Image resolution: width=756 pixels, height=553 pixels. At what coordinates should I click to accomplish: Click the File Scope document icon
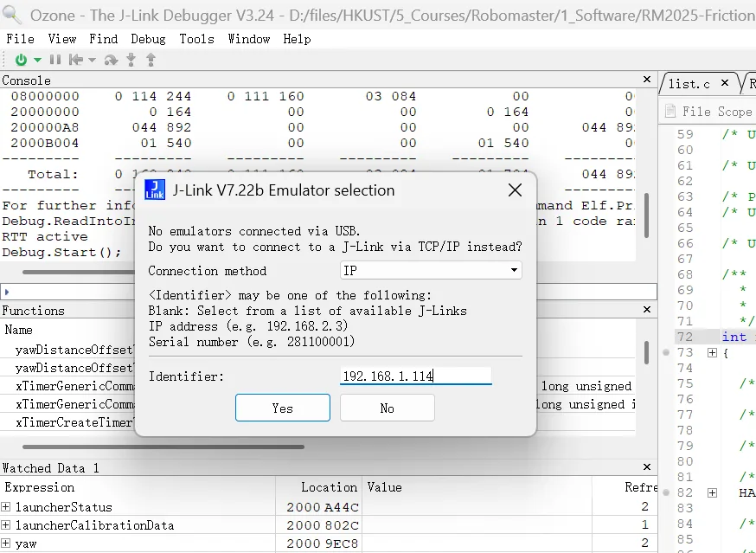pos(670,112)
